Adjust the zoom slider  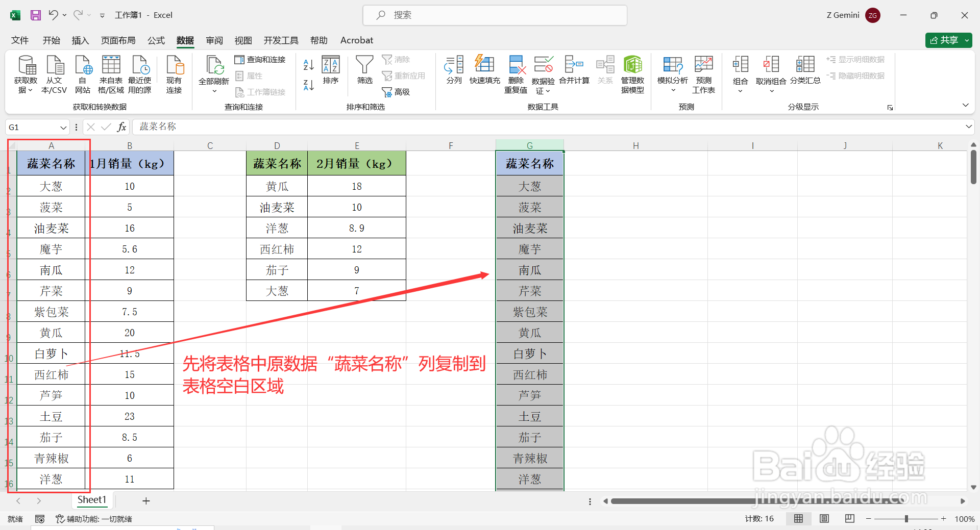point(906,518)
